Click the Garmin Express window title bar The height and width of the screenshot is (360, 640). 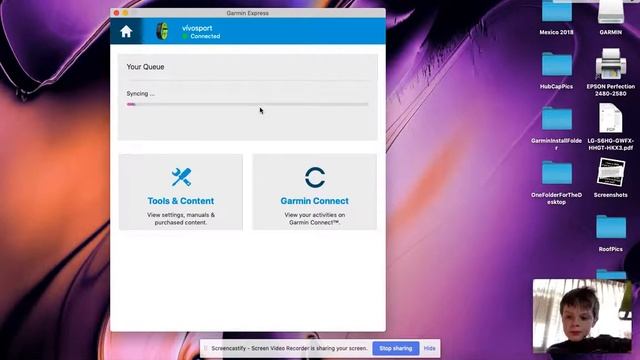(x=247, y=13)
